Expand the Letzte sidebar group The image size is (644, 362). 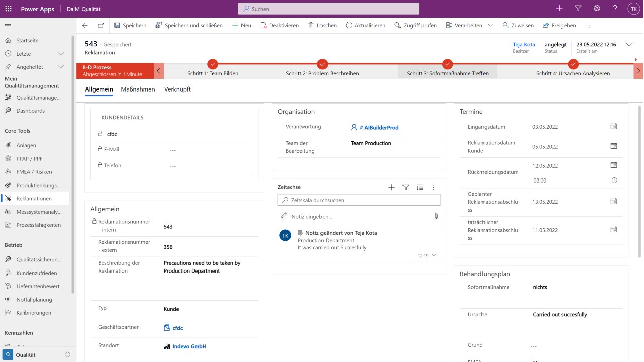(x=61, y=54)
